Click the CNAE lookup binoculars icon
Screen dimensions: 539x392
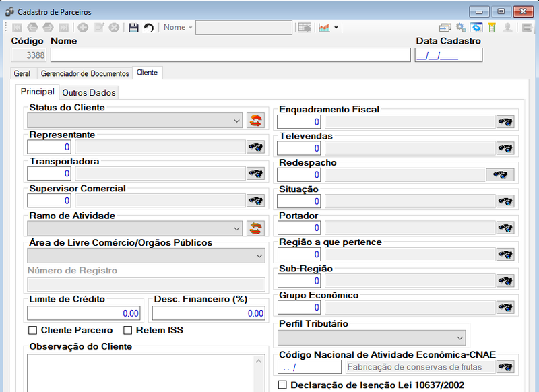(x=505, y=367)
